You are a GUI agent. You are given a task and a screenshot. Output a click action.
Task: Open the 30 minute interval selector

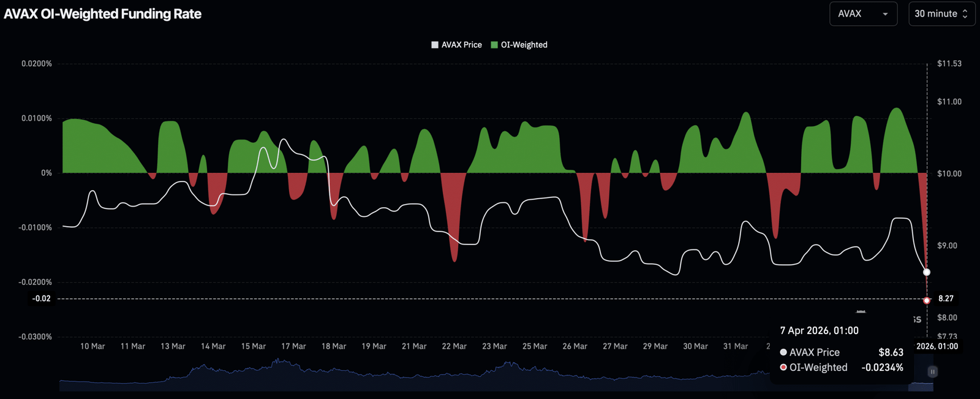pos(941,13)
